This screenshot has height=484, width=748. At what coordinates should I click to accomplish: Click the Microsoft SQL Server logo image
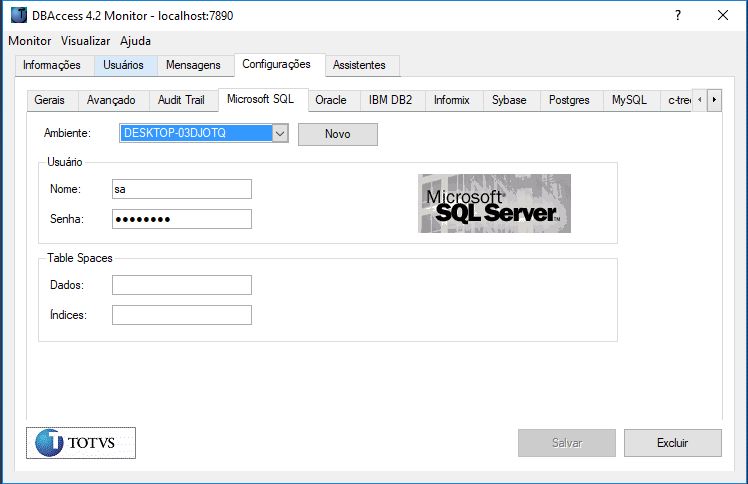click(494, 204)
